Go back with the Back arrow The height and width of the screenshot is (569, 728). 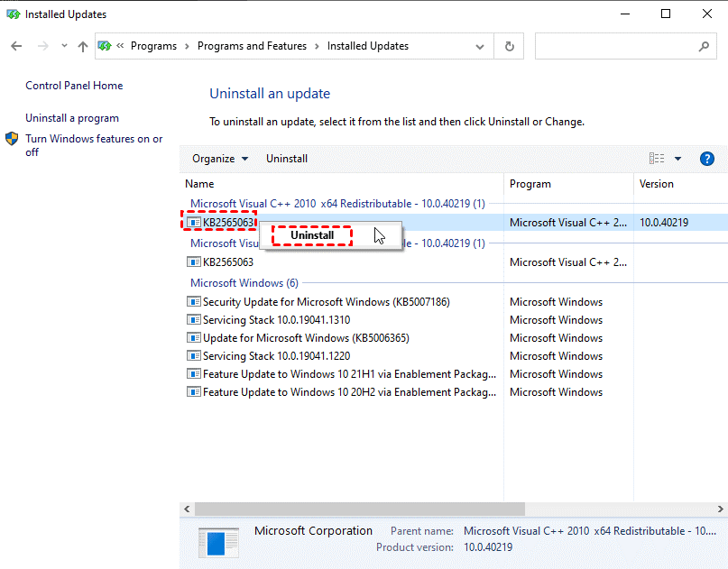pyautogui.click(x=16, y=46)
